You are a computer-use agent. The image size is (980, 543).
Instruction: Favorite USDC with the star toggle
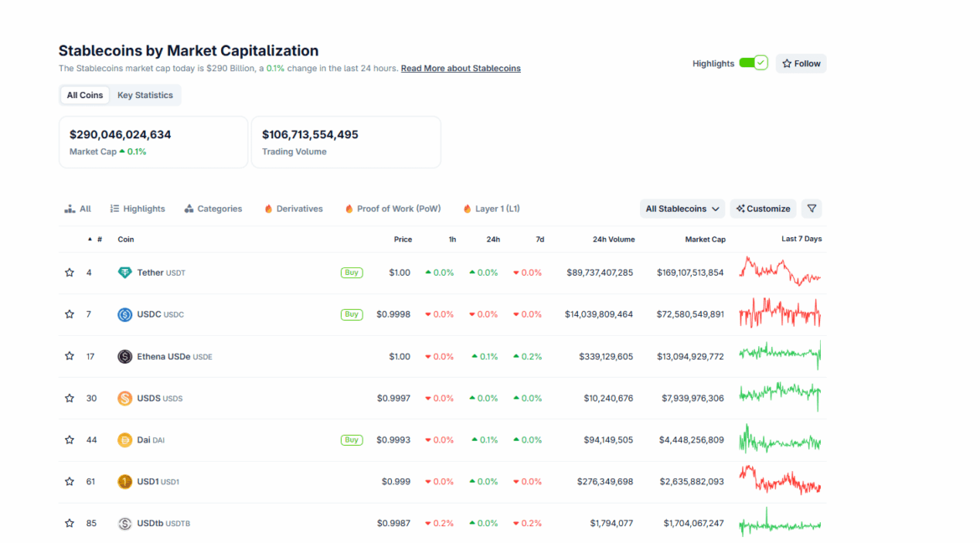70,314
